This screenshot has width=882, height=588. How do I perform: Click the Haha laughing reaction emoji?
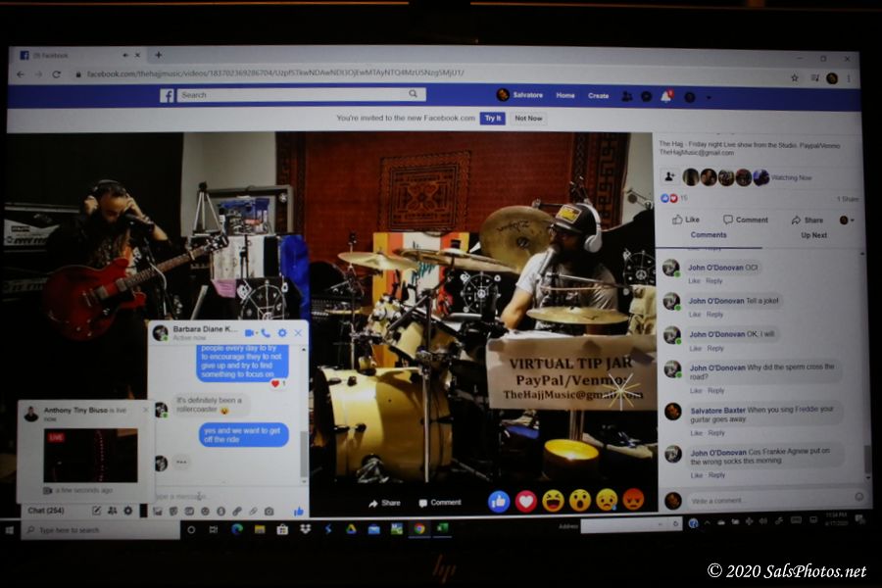(553, 501)
